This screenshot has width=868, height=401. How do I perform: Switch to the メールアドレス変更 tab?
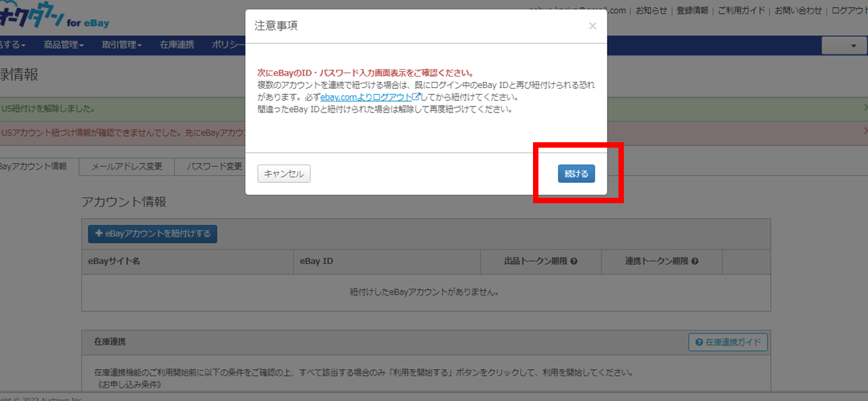(127, 167)
